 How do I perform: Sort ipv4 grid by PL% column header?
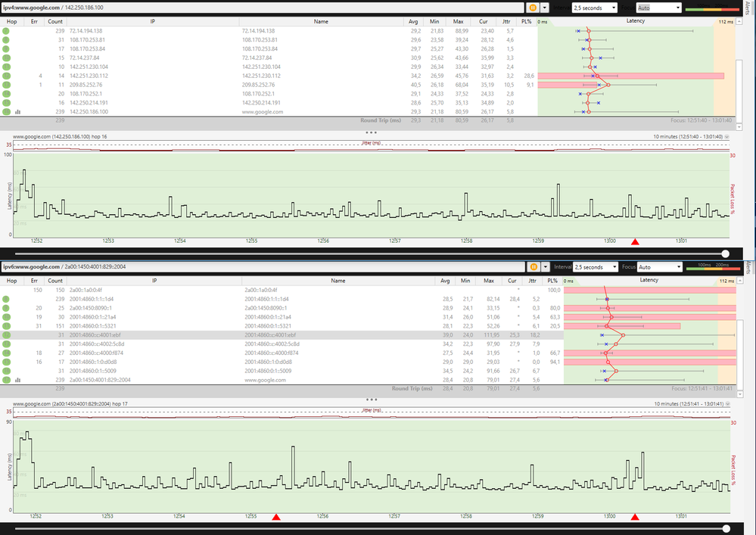click(527, 21)
